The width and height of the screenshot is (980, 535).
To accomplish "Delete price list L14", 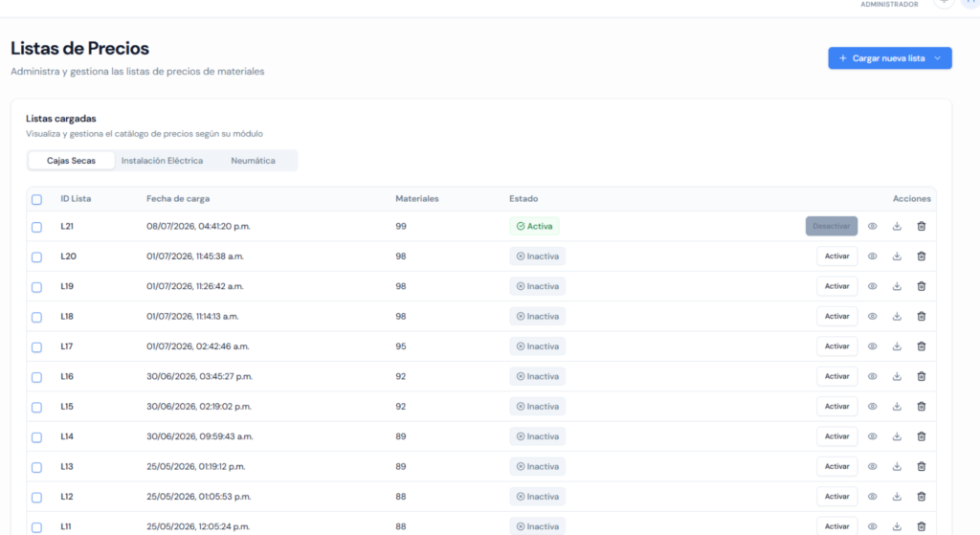I will pos(922,436).
